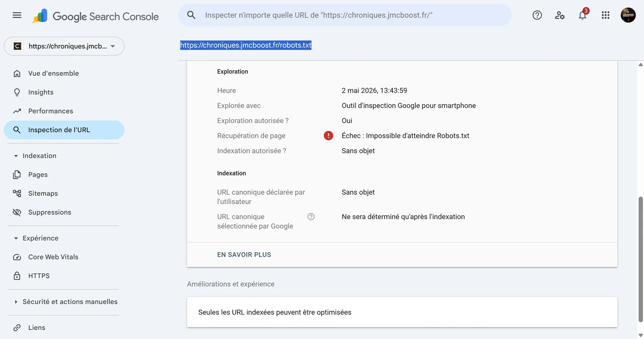Click the URL inspection search field
644x339 pixels.
point(345,15)
